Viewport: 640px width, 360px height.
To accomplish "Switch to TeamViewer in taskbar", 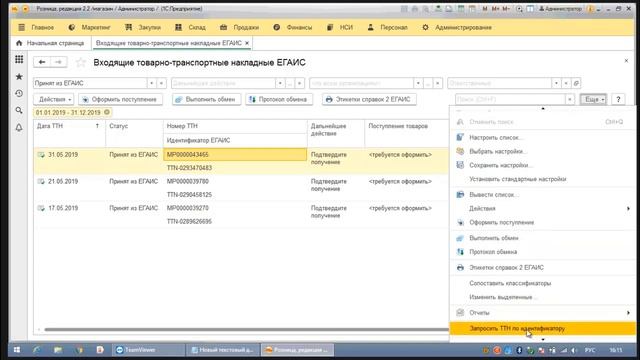I will click(148, 350).
